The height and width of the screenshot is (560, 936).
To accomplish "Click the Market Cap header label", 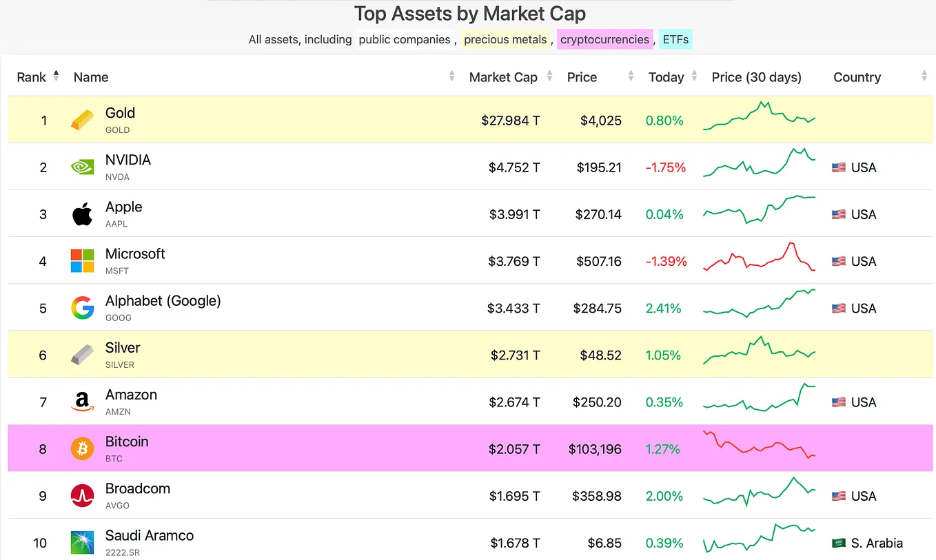I will (x=503, y=77).
